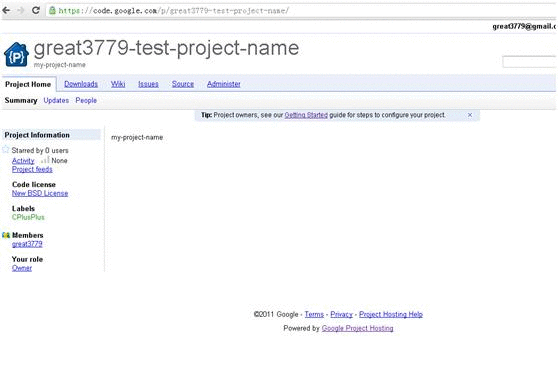Click the Members people icon
The image size is (558, 387).
coord(6,235)
